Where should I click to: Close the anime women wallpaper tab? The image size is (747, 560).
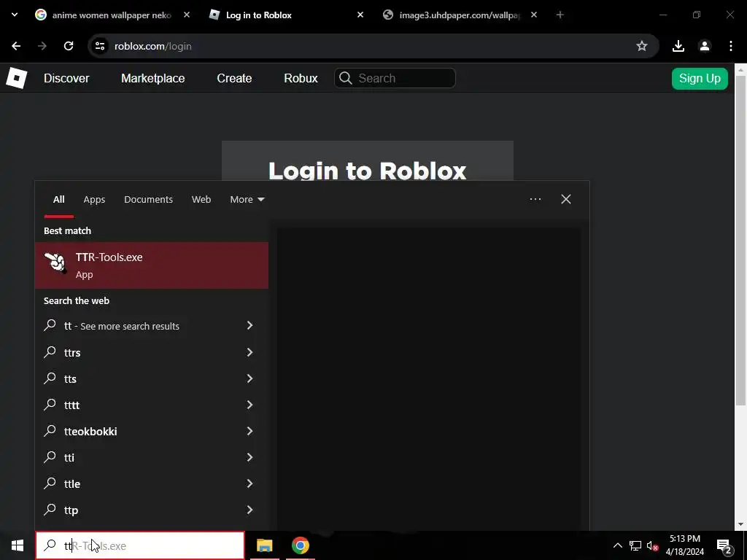click(x=187, y=15)
